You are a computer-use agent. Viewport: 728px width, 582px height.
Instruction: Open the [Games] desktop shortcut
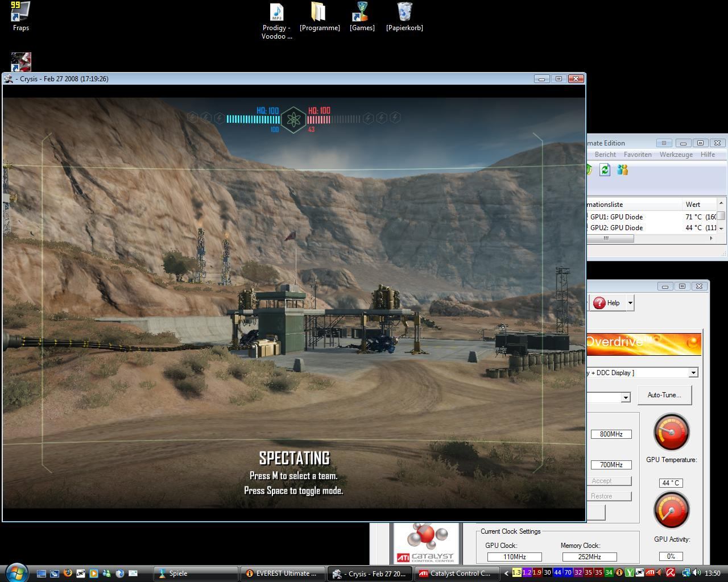(x=362, y=16)
